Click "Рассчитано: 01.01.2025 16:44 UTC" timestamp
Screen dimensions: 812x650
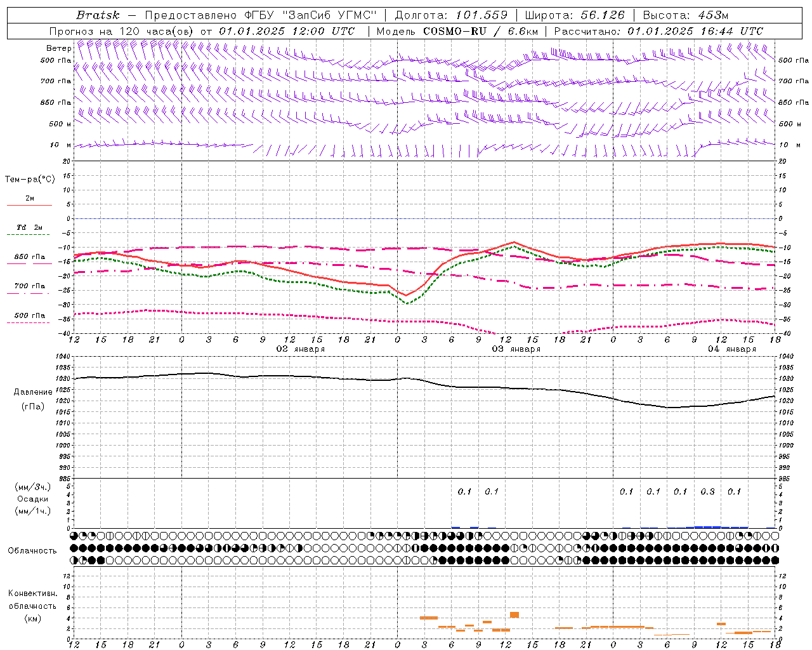pyautogui.click(x=658, y=31)
